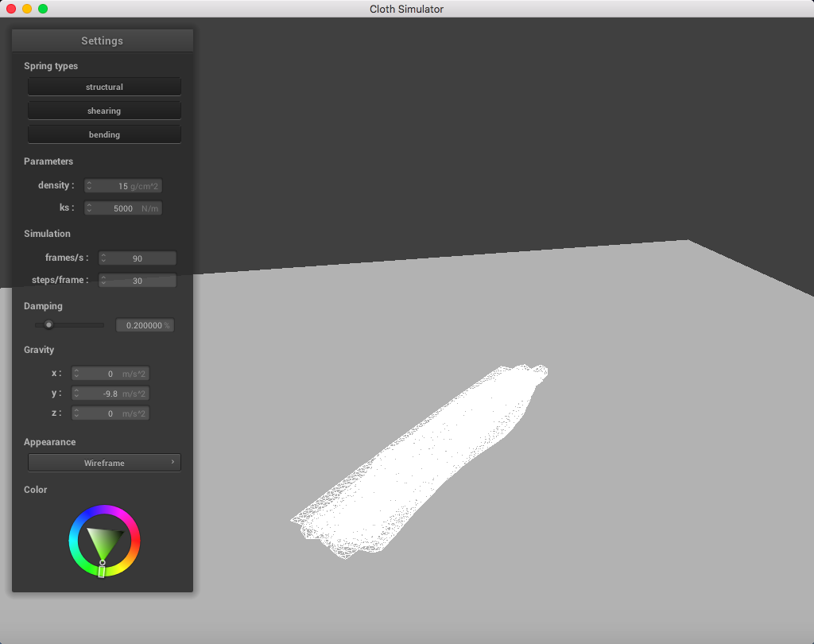Maximize window with green button
Viewport: 814px width, 644px height.
(x=43, y=9)
